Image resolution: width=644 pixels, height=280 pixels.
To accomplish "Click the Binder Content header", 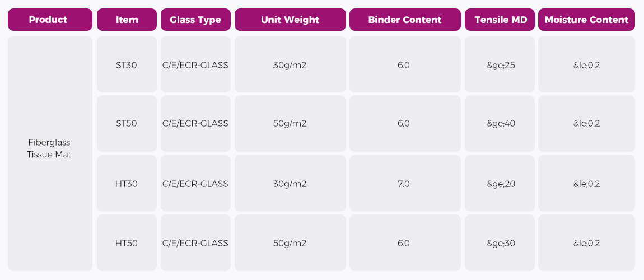I will pos(404,20).
